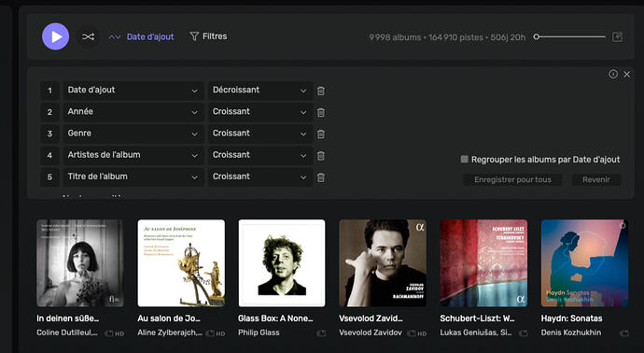The width and height of the screenshot is (644, 353).
Task: Click album title Glass Box: A None...
Action: coord(275,318)
